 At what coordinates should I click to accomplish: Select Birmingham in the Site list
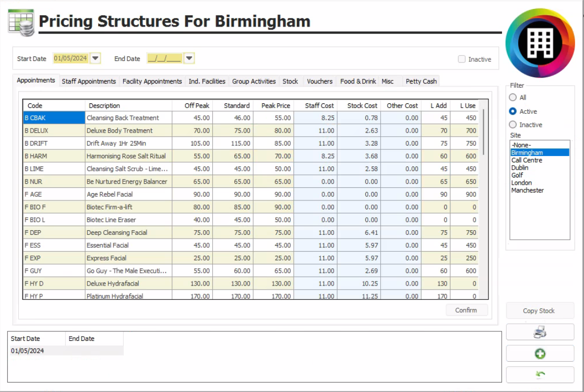click(540, 152)
